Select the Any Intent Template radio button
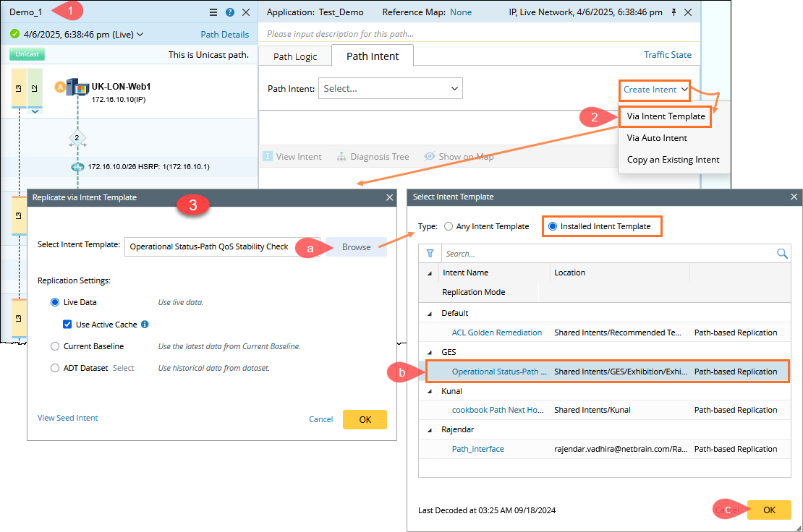This screenshot has height=532, width=803. pyautogui.click(x=449, y=226)
